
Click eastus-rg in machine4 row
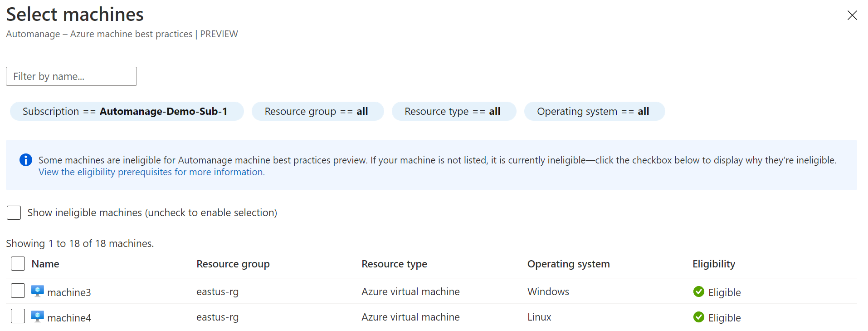point(217,317)
